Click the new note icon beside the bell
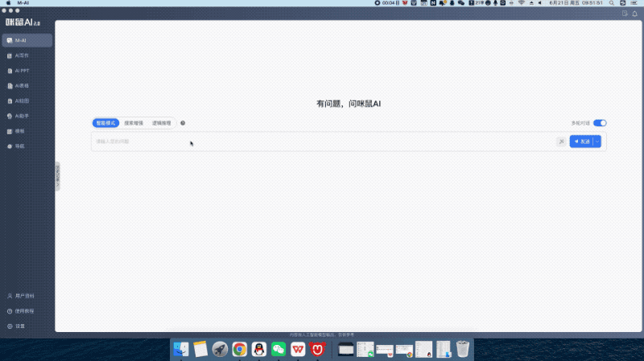The width and height of the screenshot is (644, 361). [x=625, y=14]
